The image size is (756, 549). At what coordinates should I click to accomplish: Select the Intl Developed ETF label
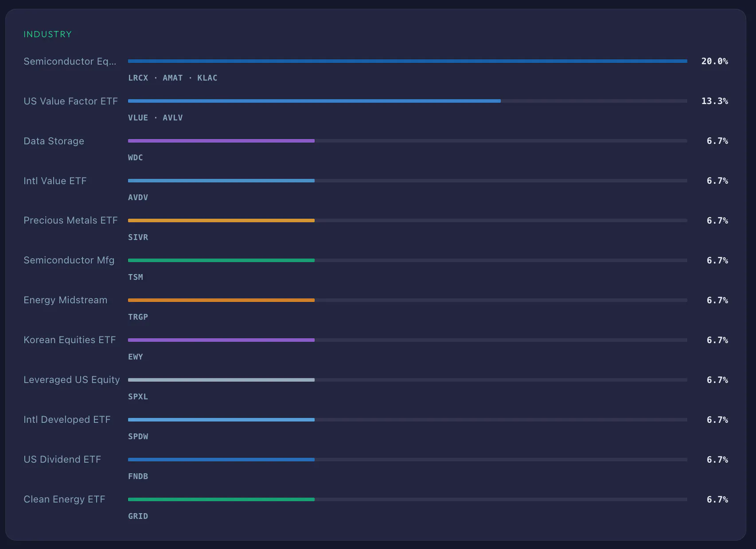pos(67,420)
